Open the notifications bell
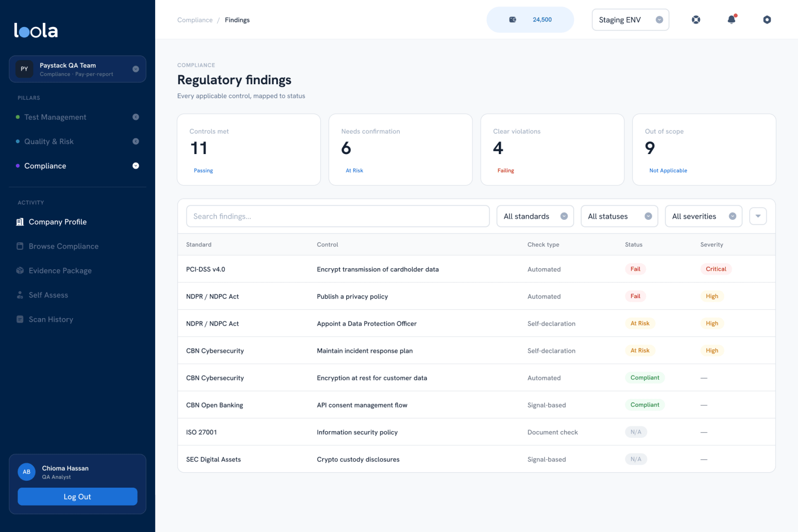The height and width of the screenshot is (532, 798). coord(732,20)
